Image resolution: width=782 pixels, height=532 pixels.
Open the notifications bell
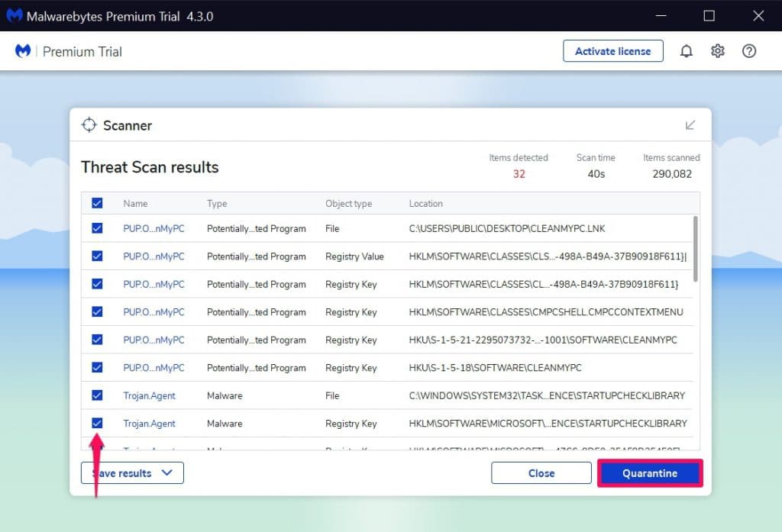687,51
